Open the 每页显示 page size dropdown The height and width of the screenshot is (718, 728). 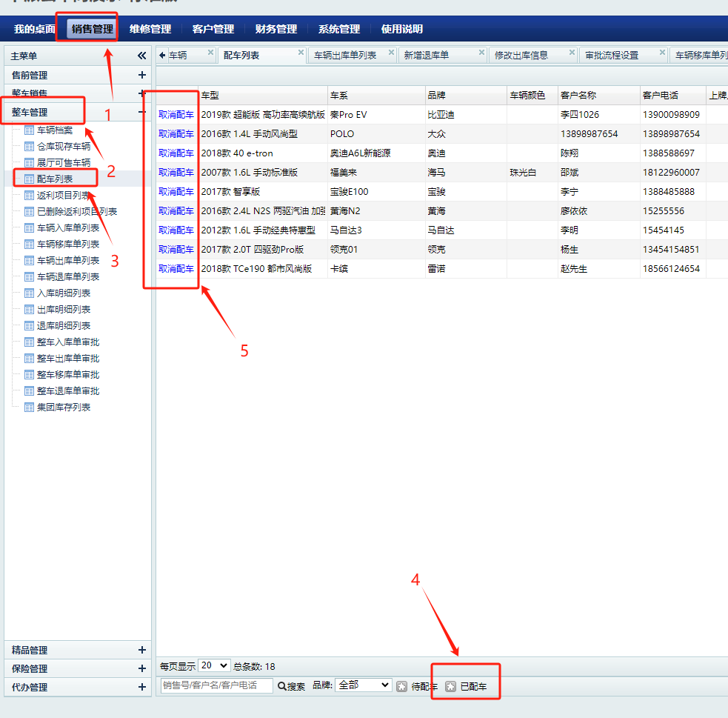214,666
